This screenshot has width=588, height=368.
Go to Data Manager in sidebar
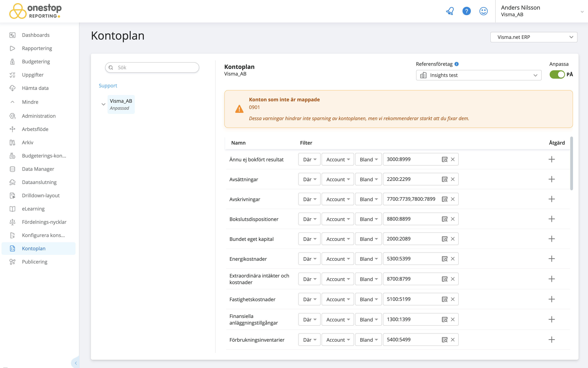[38, 169]
